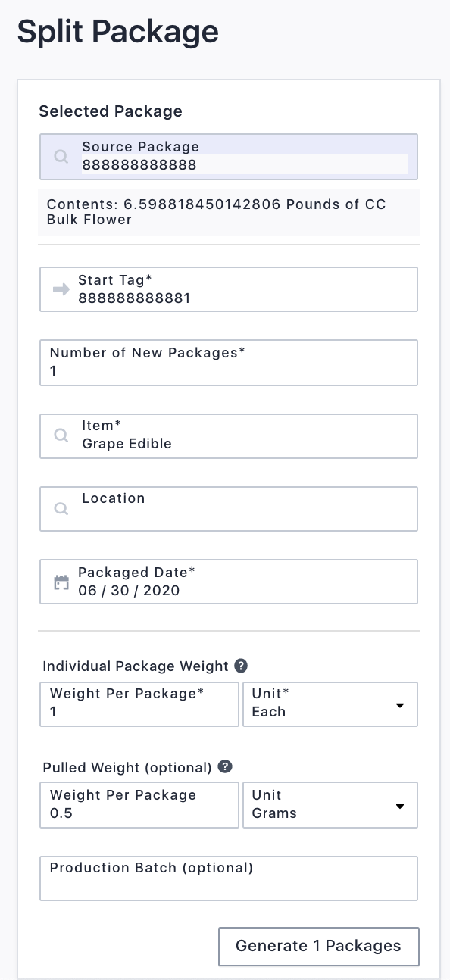450x980 pixels.
Task: Select the Pulled Weight Per Package field
Action: point(139,805)
